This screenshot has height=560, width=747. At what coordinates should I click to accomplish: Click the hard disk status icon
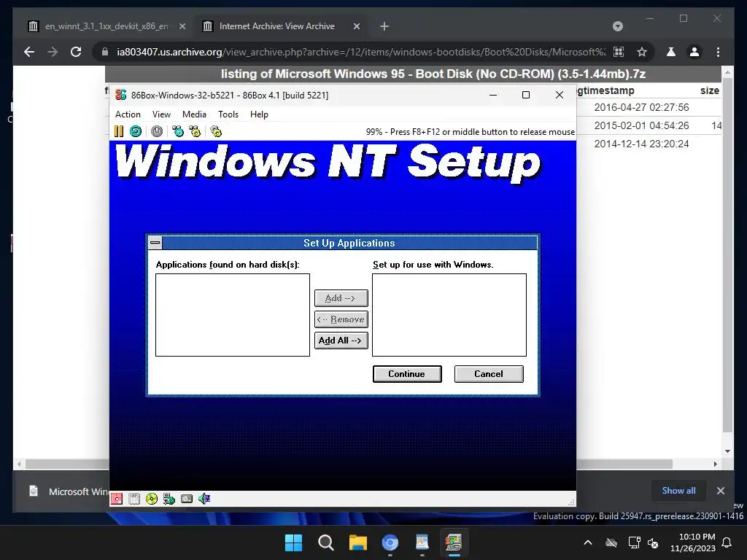[187, 499]
